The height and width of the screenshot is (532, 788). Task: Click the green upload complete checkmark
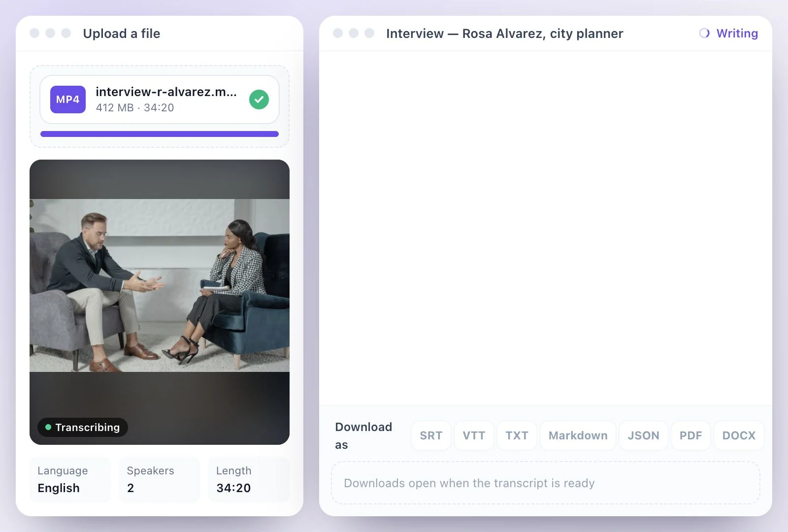259,100
